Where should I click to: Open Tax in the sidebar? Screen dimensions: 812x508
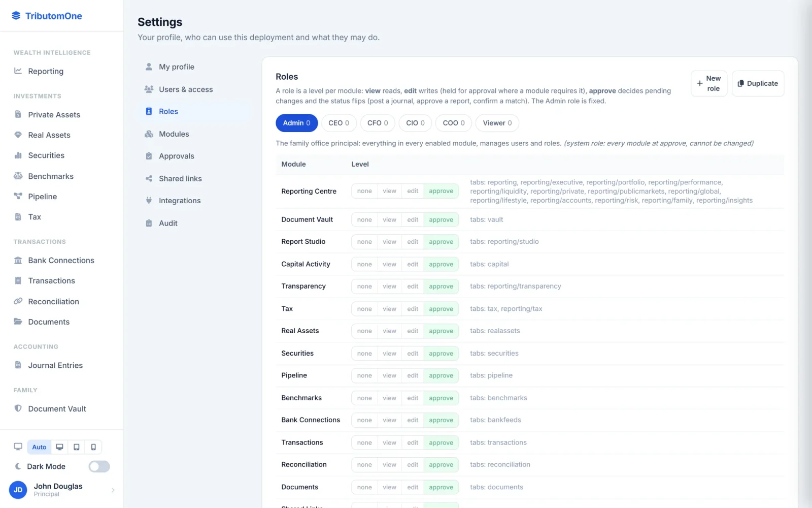(62, 217)
